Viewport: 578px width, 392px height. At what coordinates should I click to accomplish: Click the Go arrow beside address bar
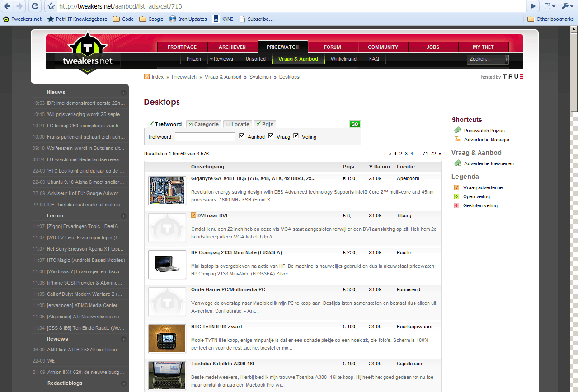click(x=533, y=6)
